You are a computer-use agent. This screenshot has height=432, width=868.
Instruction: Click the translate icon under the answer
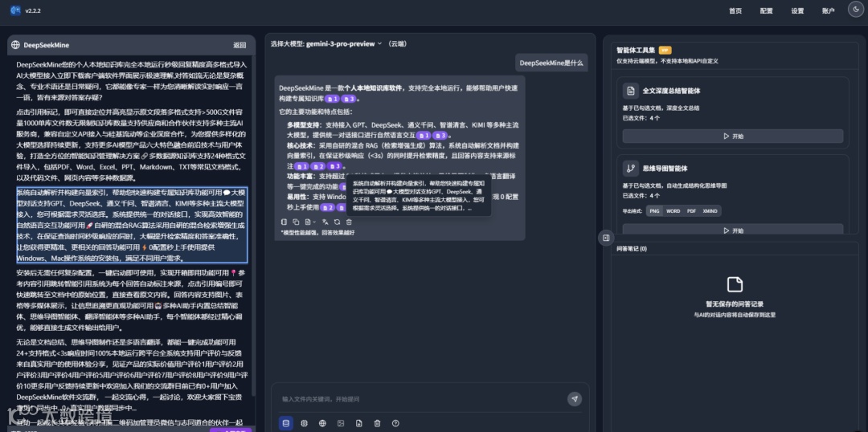coord(325,222)
